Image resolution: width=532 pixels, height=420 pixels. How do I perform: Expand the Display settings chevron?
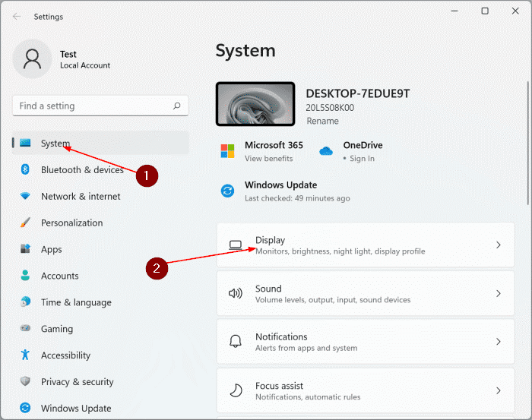coord(499,245)
